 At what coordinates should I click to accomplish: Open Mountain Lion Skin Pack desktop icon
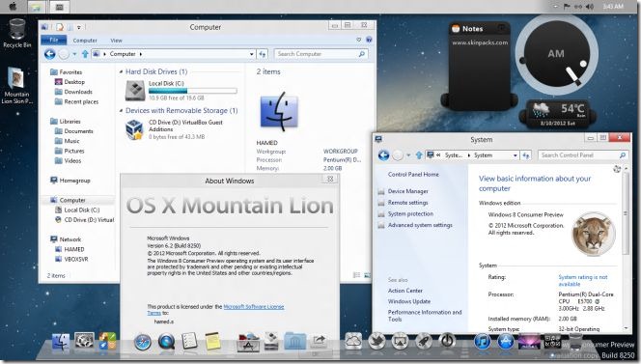[x=16, y=85]
